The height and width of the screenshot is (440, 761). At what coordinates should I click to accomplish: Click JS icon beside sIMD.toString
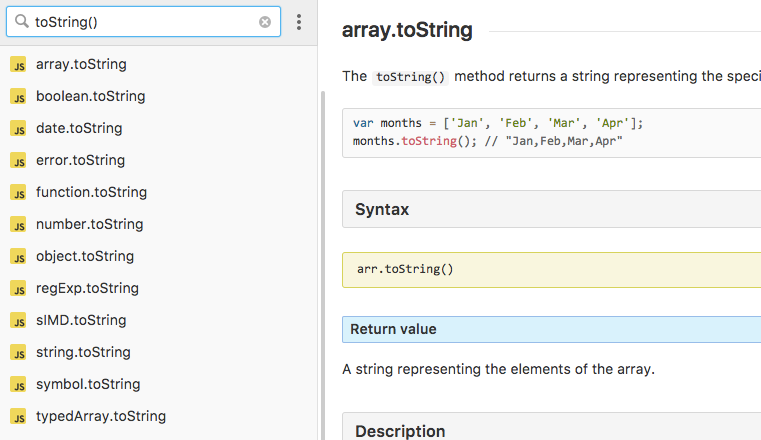[18, 321]
